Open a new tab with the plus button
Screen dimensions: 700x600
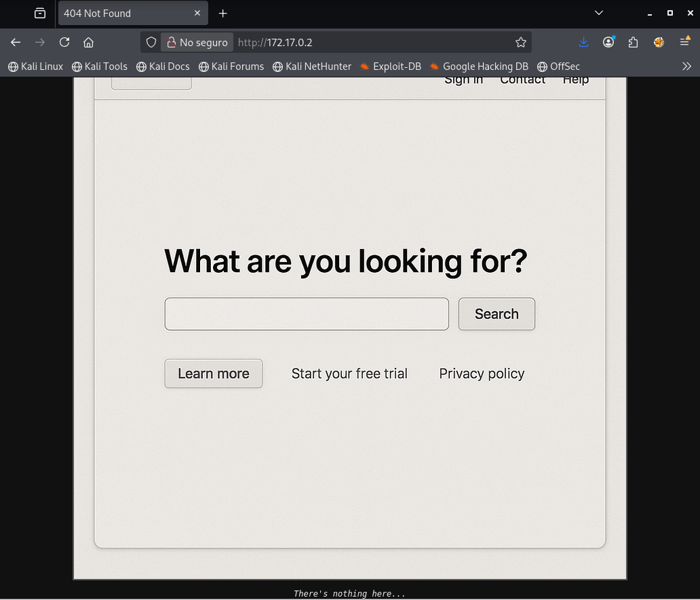click(222, 13)
